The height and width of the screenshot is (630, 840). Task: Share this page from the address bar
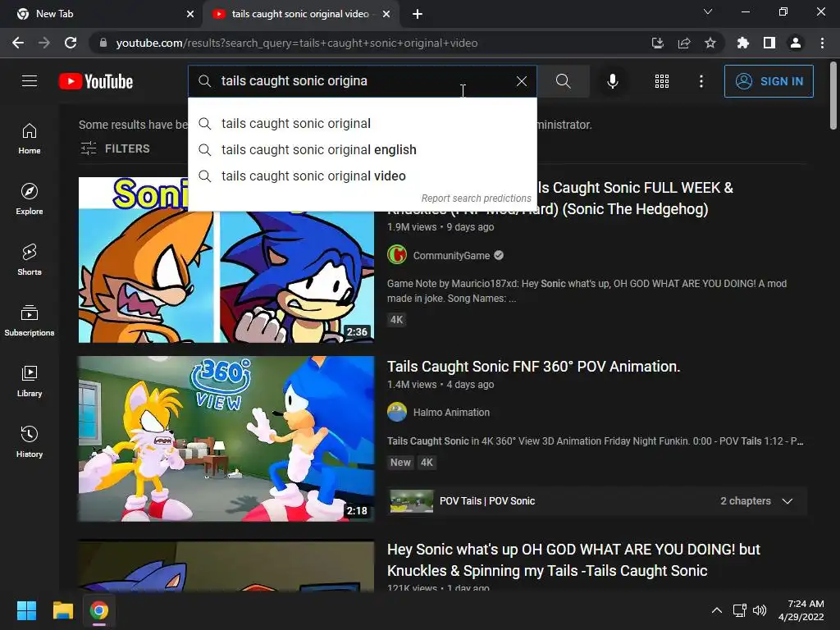click(x=684, y=43)
